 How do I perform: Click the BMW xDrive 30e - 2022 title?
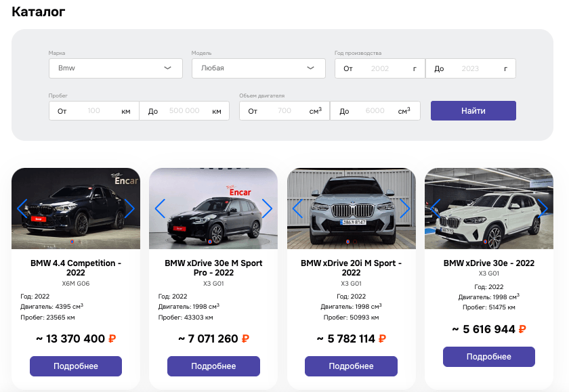489,263
